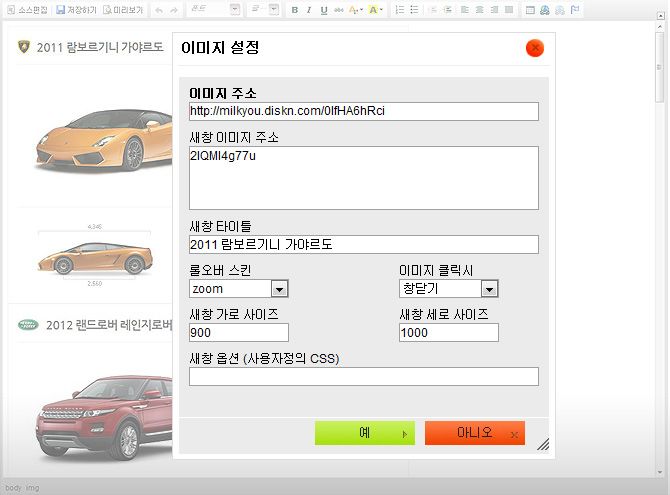Click the Land Rover logo icon
Image resolution: width=670 pixels, height=495 pixels.
click(28, 325)
